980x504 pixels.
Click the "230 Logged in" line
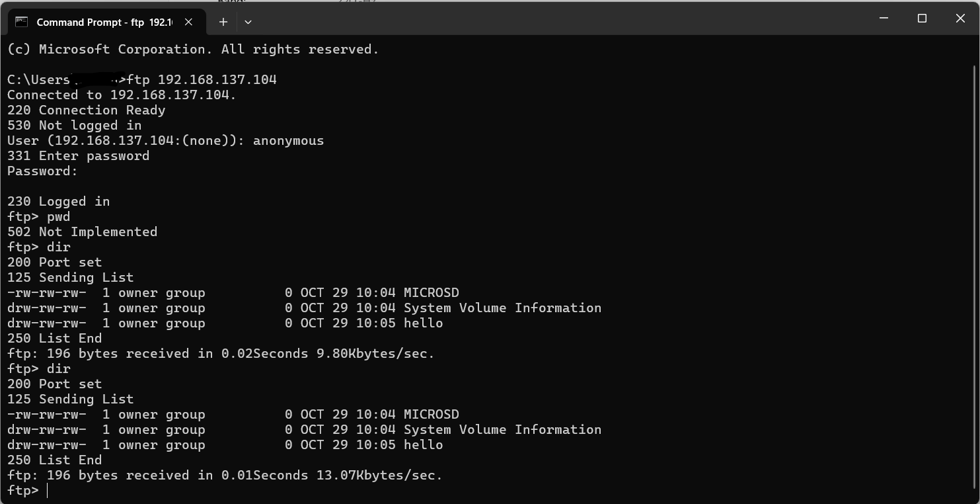coord(58,202)
